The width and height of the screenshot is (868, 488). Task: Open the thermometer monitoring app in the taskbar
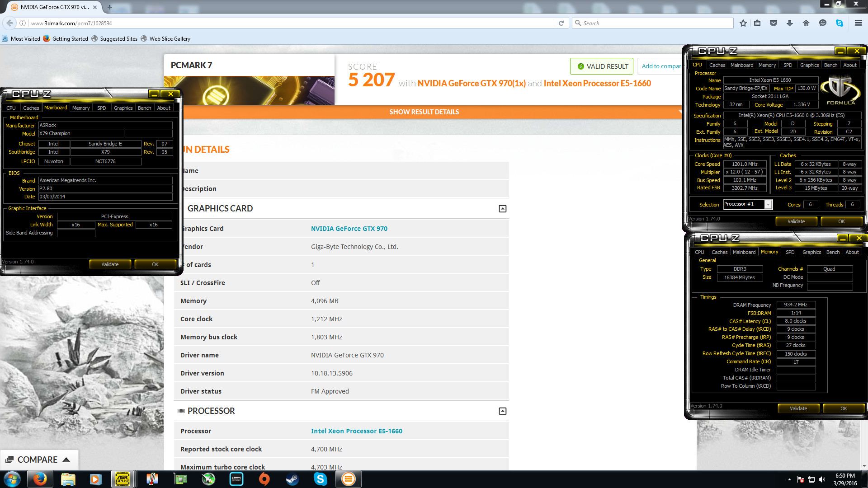coord(152,479)
